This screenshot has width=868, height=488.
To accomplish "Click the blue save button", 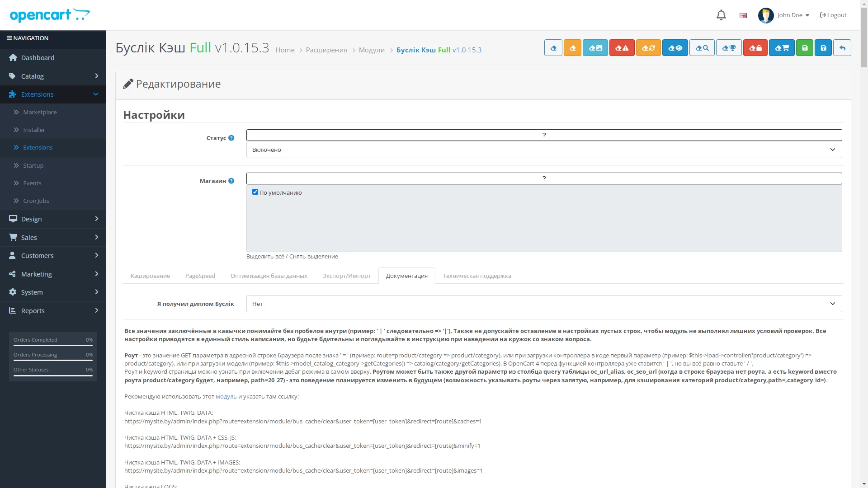I will [823, 48].
